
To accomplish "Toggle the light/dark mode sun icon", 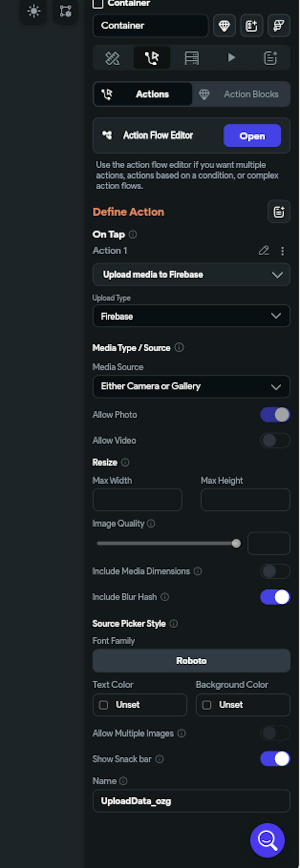I will pyautogui.click(x=34, y=11).
